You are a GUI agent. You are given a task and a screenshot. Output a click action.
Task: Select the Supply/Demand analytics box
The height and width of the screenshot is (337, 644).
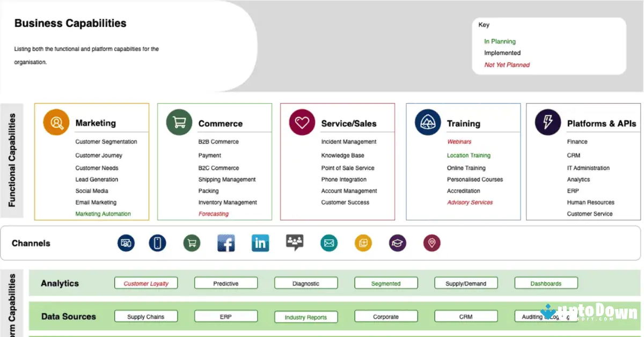(x=466, y=283)
